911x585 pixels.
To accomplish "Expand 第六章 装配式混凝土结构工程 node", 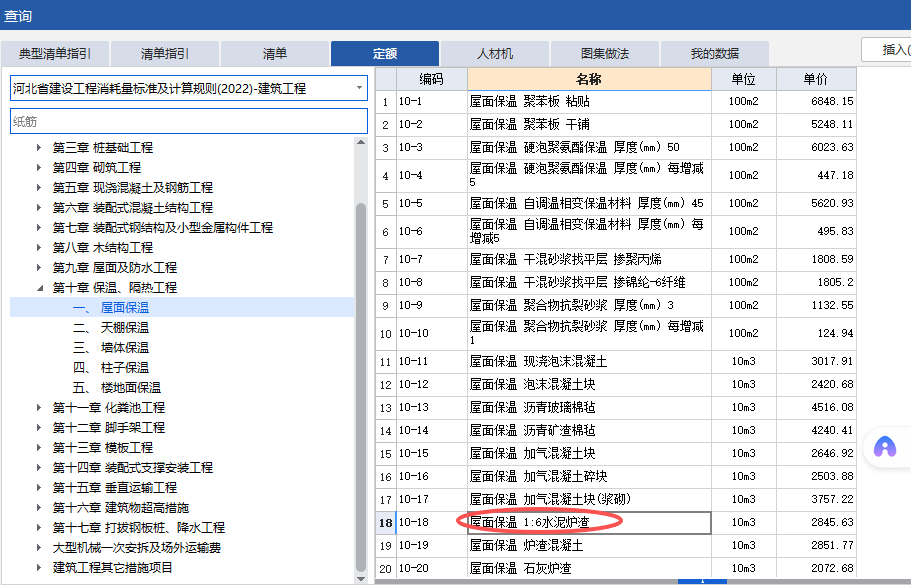I will tap(39, 207).
